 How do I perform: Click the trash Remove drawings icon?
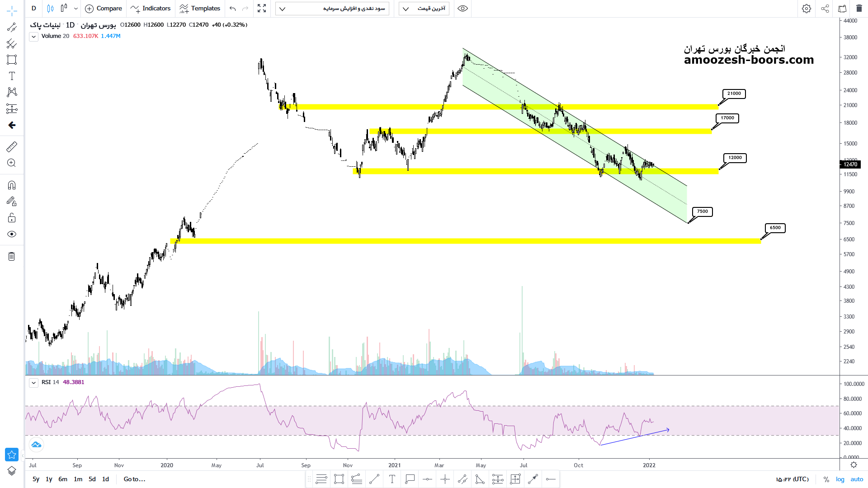coord(12,257)
